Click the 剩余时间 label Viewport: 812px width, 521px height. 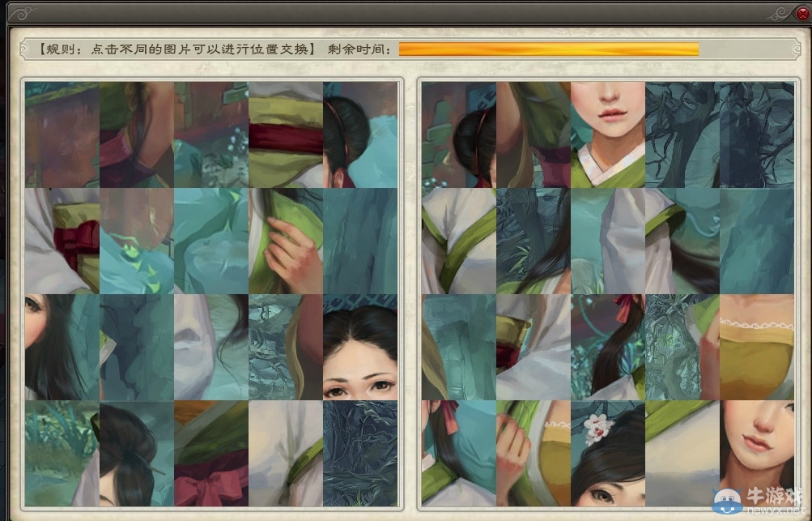point(360,49)
